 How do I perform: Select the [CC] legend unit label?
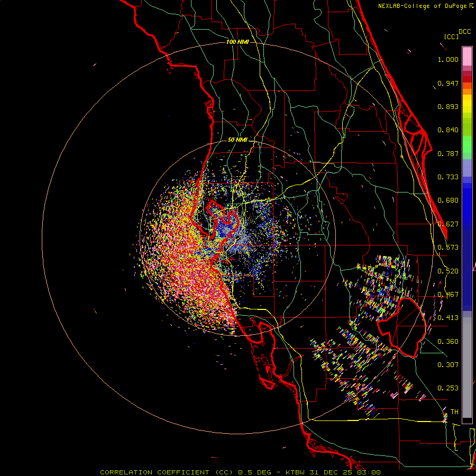click(x=451, y=36)
